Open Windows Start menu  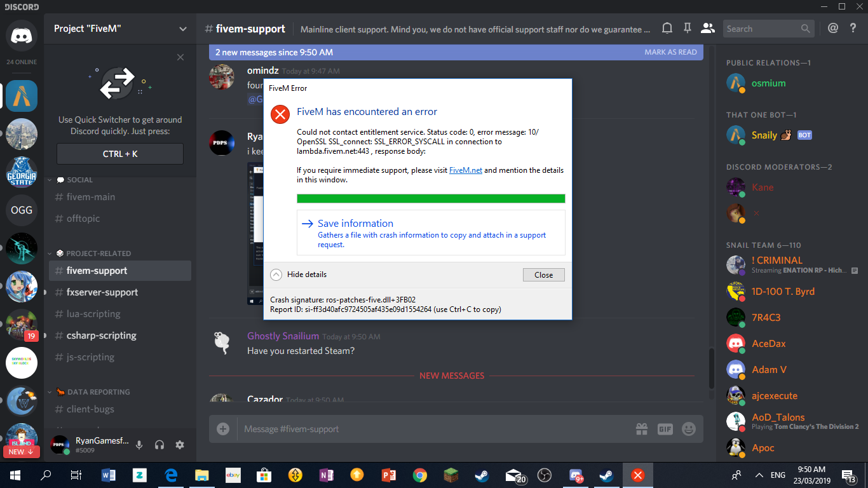[15, 475]
